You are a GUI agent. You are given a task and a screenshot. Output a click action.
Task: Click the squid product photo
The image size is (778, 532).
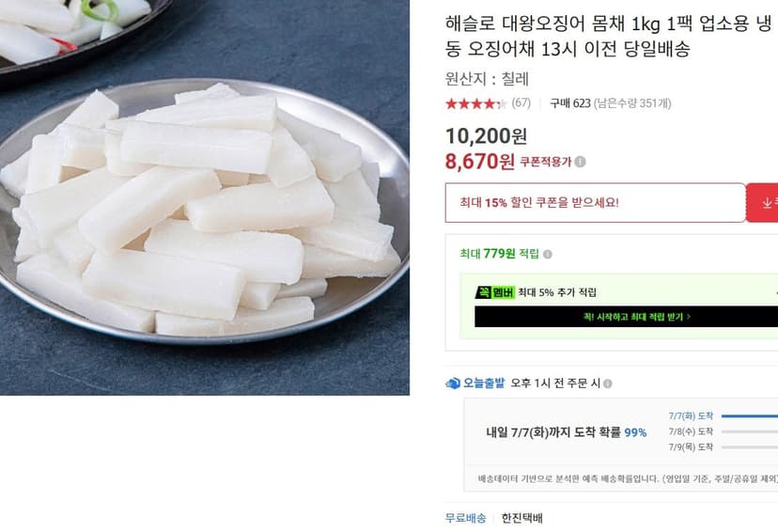(x=205, y=197)
